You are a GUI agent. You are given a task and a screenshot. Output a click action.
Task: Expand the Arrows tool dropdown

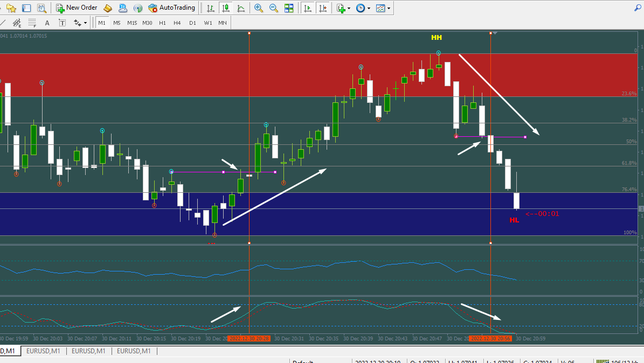click(86, 23)
